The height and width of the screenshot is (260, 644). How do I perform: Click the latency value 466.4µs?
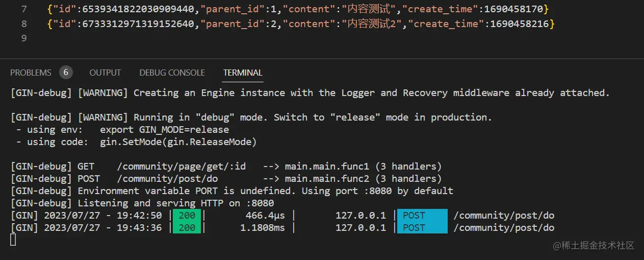pos(265,215)
